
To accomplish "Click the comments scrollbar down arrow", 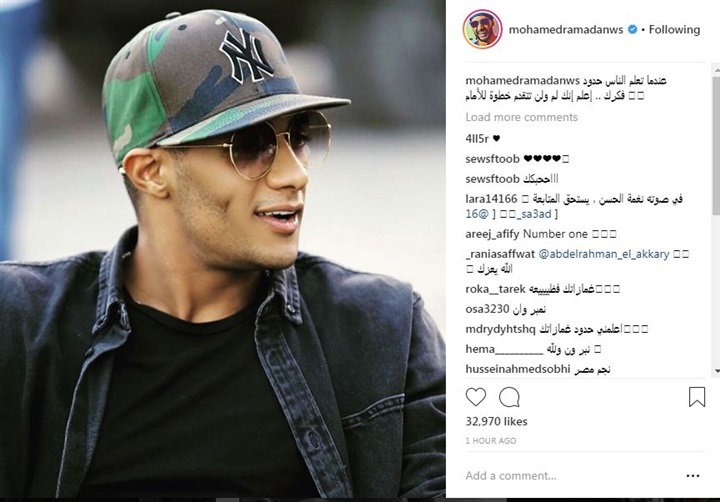I will 717,371.
